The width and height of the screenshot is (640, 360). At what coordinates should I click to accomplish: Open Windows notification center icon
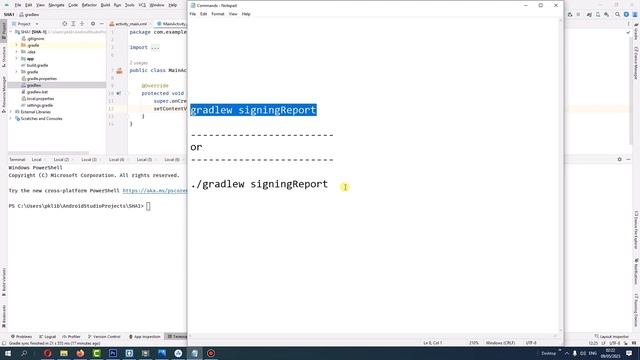pyautogui.click(x=629, y=353)
